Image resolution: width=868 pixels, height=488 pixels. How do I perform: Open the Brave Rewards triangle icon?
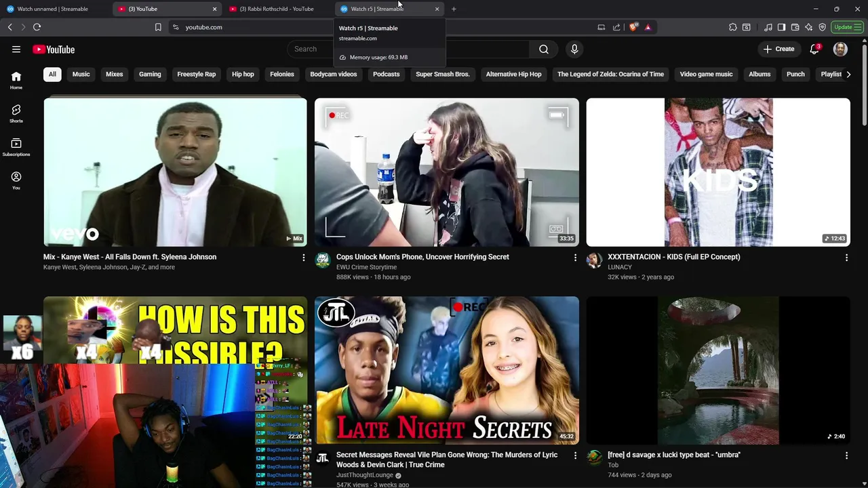[x=648, y=27]
